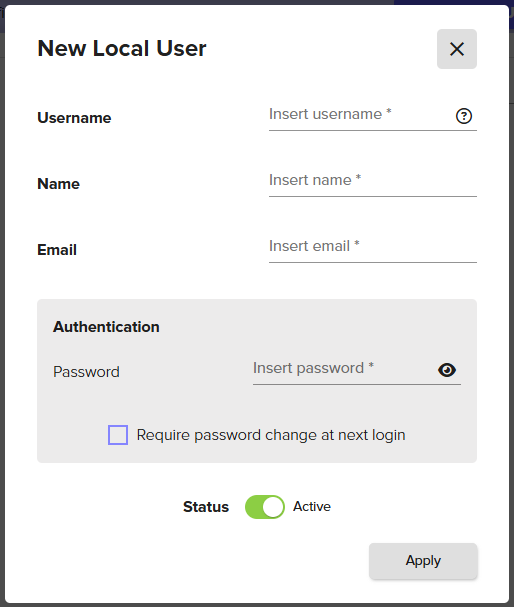Click the Authentication section heading

106,327
